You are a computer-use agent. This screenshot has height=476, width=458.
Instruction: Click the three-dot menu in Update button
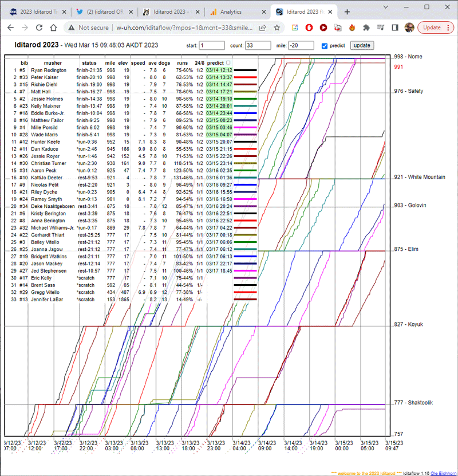pyautogui.click(x=448, y=27)
